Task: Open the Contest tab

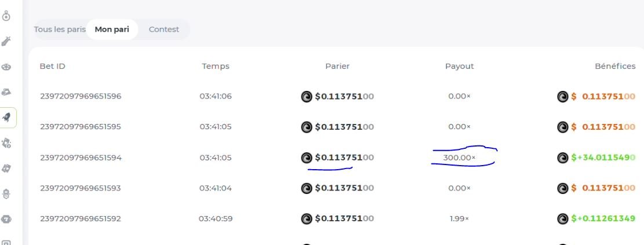Action: coord(164,30)
